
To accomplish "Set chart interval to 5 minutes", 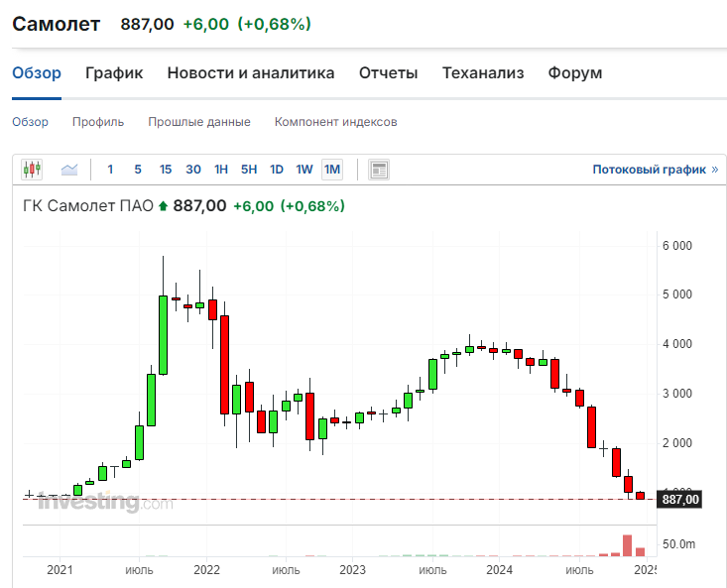I will pyautogui.click(x=138, y=170).
